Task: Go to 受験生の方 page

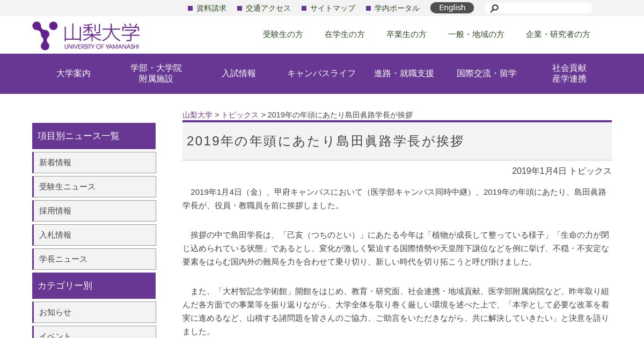Action: (x=283, y=34)
